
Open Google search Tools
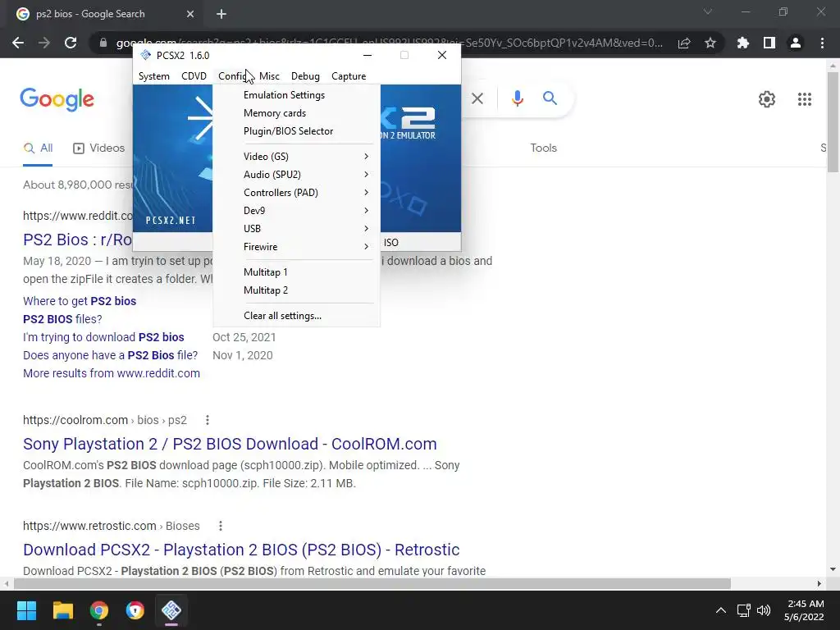tap(543, 148)
